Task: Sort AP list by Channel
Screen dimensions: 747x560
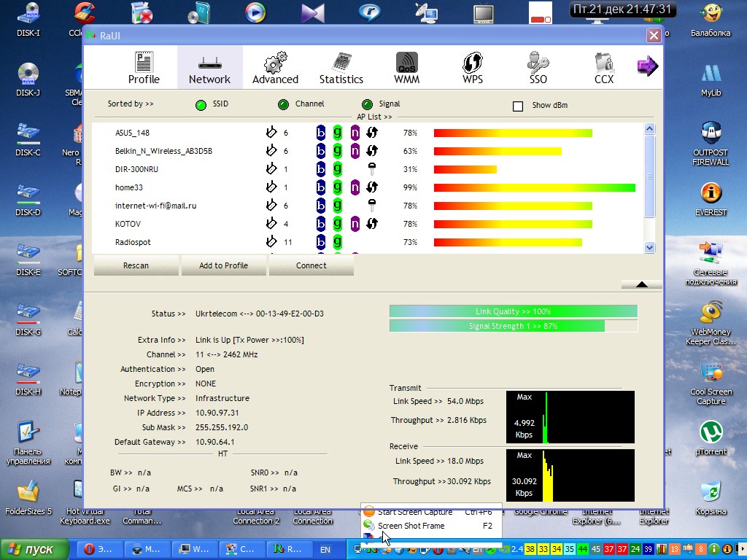Action: (283, 105)
